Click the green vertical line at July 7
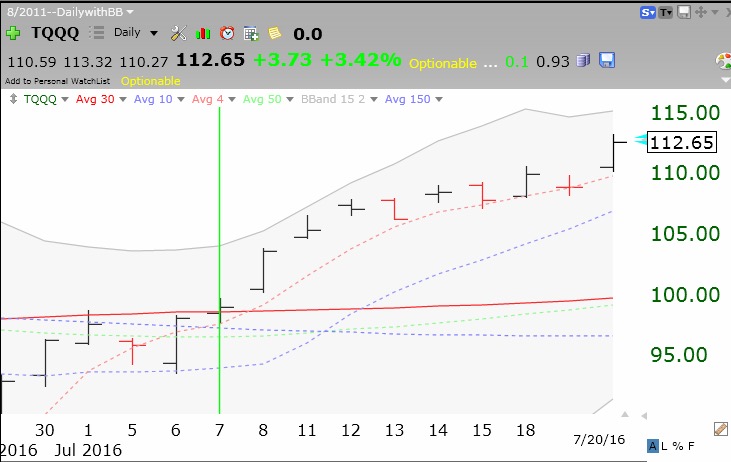The height and width of the screenshot is (462, 731). coord(219,260)
